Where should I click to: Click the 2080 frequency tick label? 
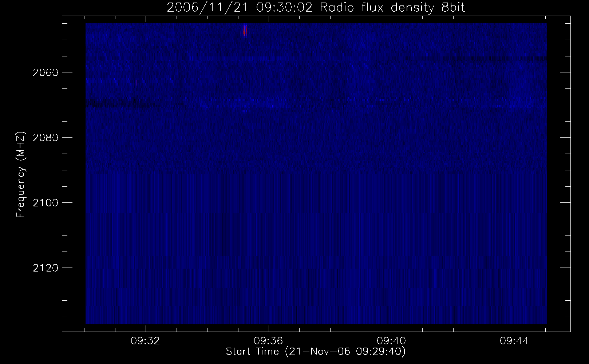(x=45, y=138)
